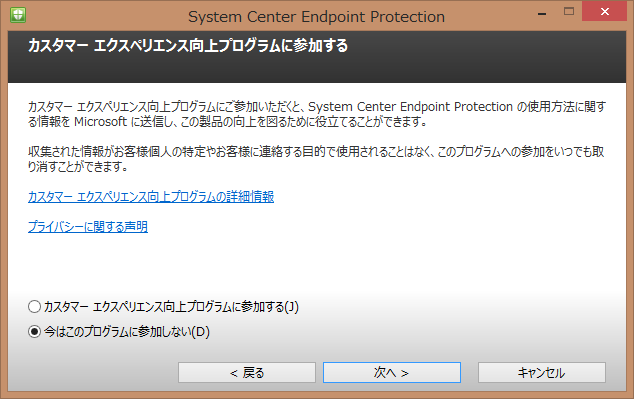Proceed with the 次へ > button
The image size is (634, 399).
[x=391, y=372]
